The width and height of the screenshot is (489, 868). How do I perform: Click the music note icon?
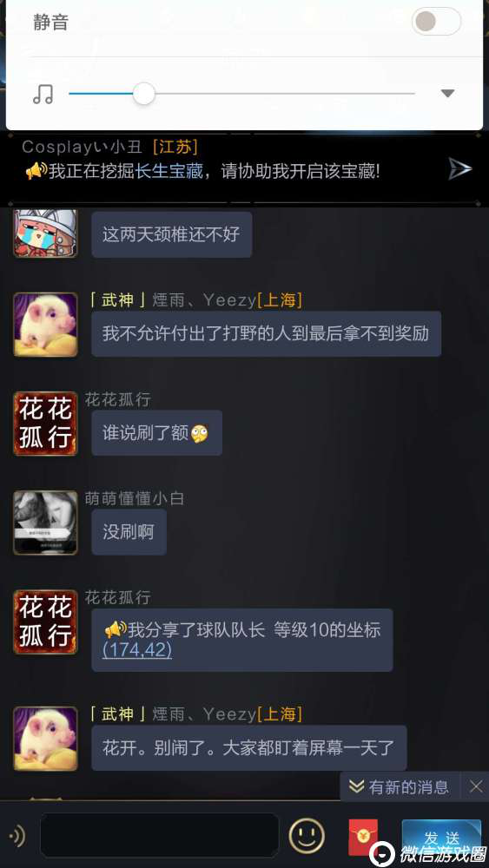click(x=43, y=94)
